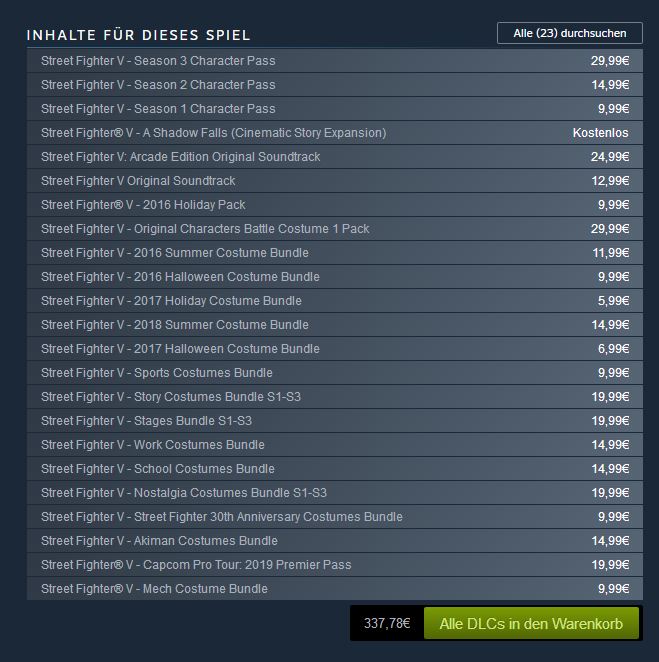Open Season 3 Character Pass DLC

click(335, 61)
